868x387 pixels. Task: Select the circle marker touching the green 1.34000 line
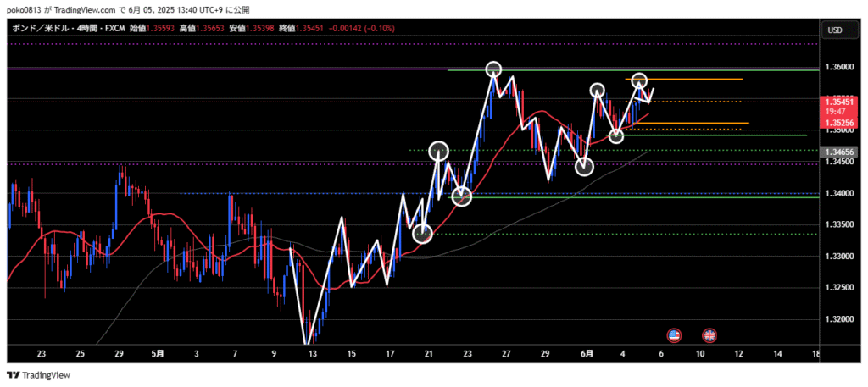[462, 196]
